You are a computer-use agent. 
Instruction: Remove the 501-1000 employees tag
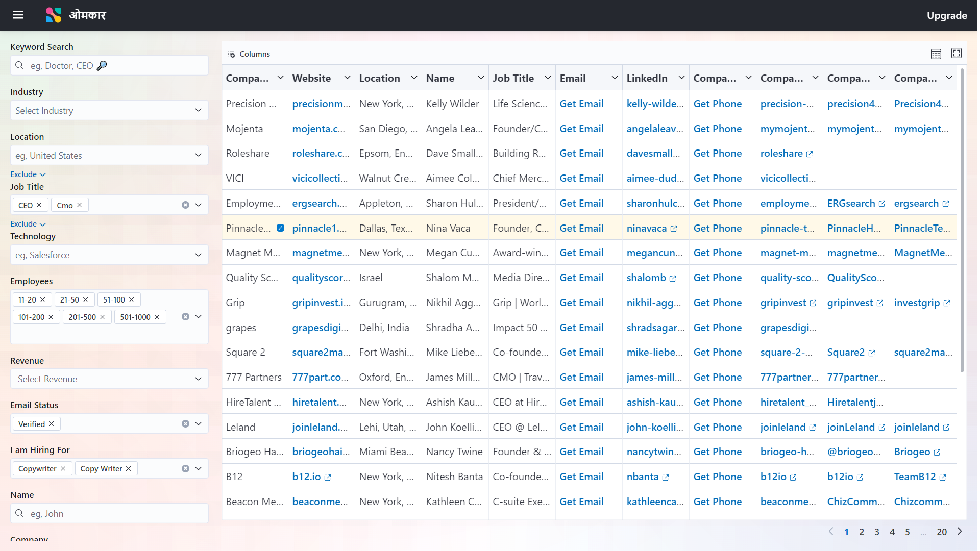click(x=157, y=317)
